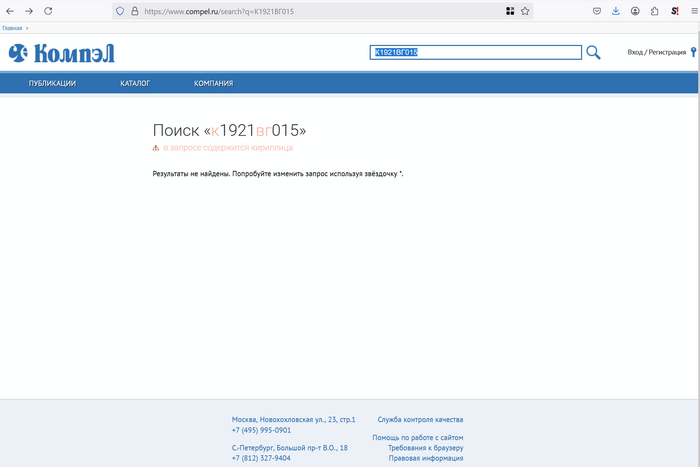
Task: Reload the page with the refresh icon
Action: point(48,11)
